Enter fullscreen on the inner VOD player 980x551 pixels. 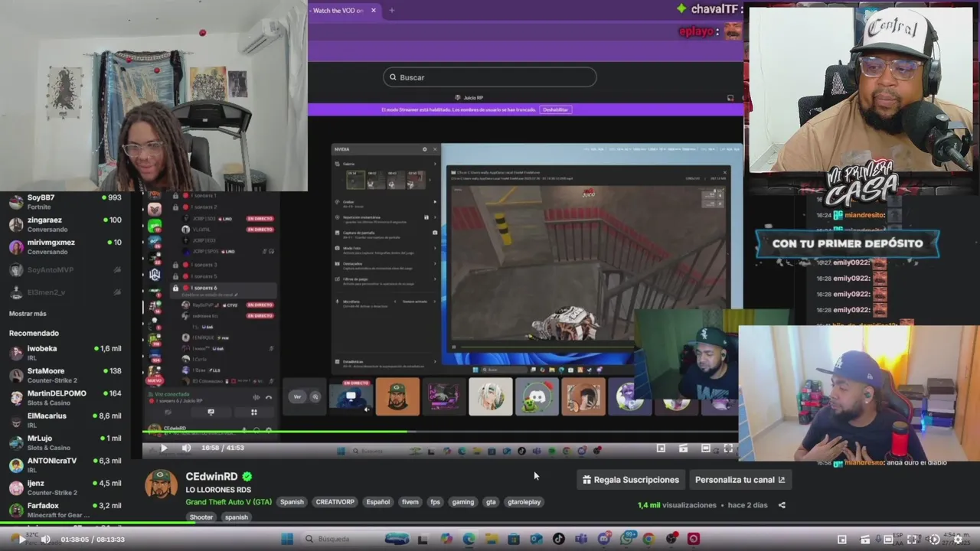728,448
